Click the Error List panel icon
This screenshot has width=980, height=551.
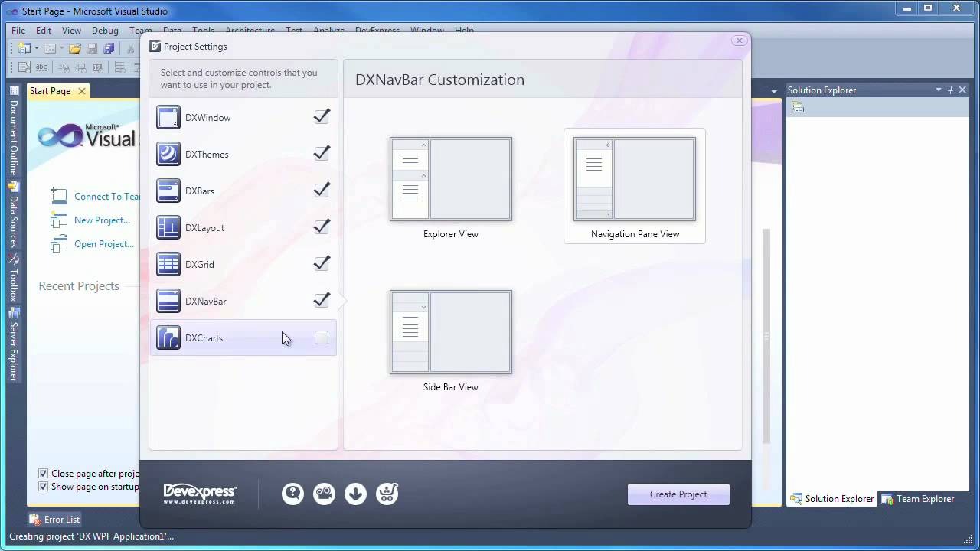click(x=34, y=519)
